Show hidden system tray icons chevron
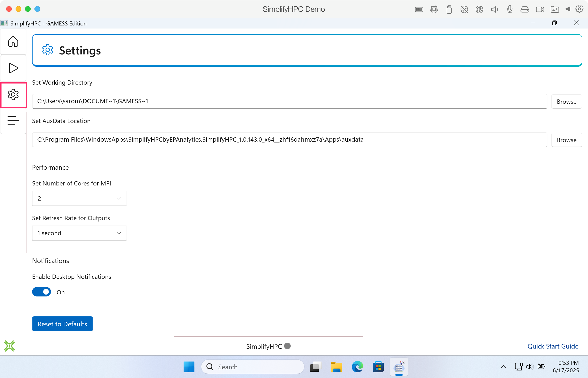The width and height of the screenshot is (588, 378). (504, 367)
